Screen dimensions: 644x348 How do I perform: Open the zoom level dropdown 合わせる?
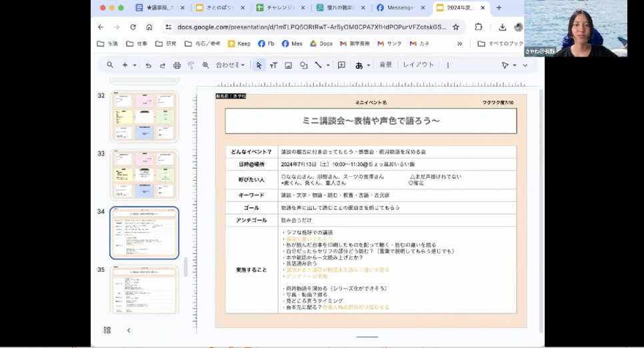point(230,65)
